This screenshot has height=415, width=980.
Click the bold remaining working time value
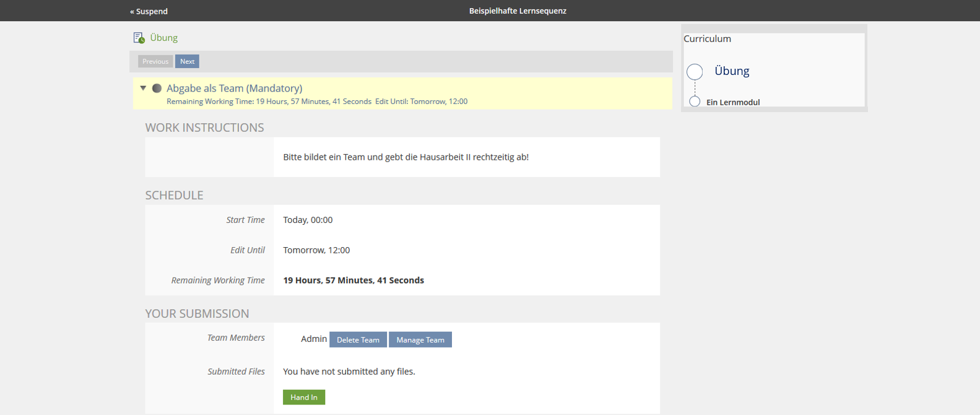[x=353, y=280]
